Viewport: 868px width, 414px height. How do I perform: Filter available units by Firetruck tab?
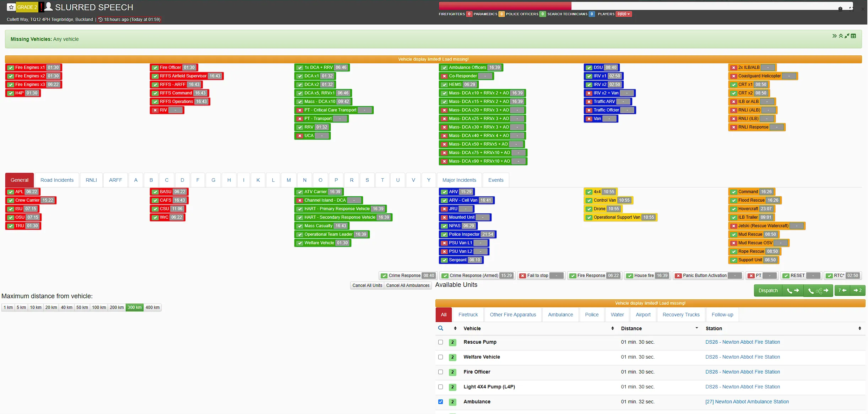[468, 315]
